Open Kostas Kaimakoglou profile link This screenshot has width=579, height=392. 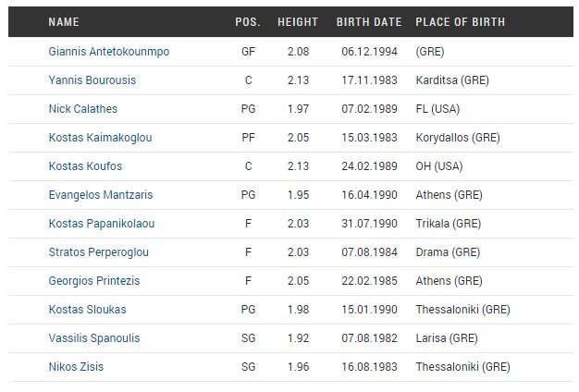click(x=101, y=138)
